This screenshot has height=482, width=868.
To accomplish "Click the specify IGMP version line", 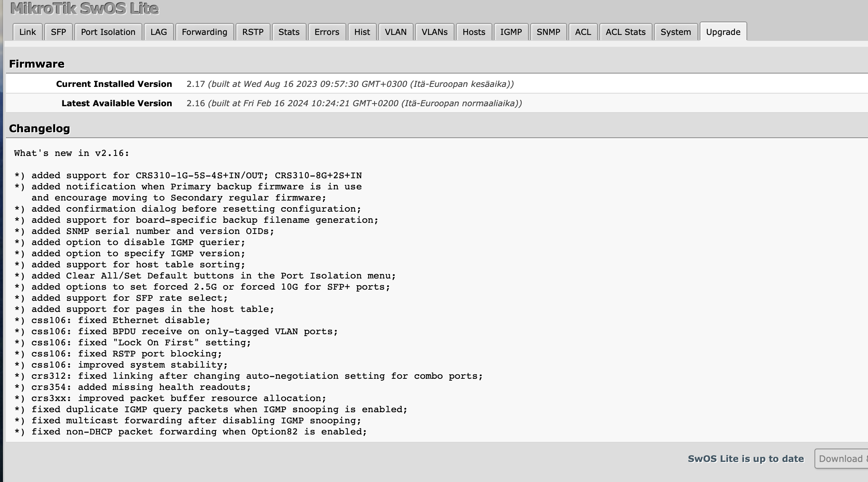I will tap(130, 253).
